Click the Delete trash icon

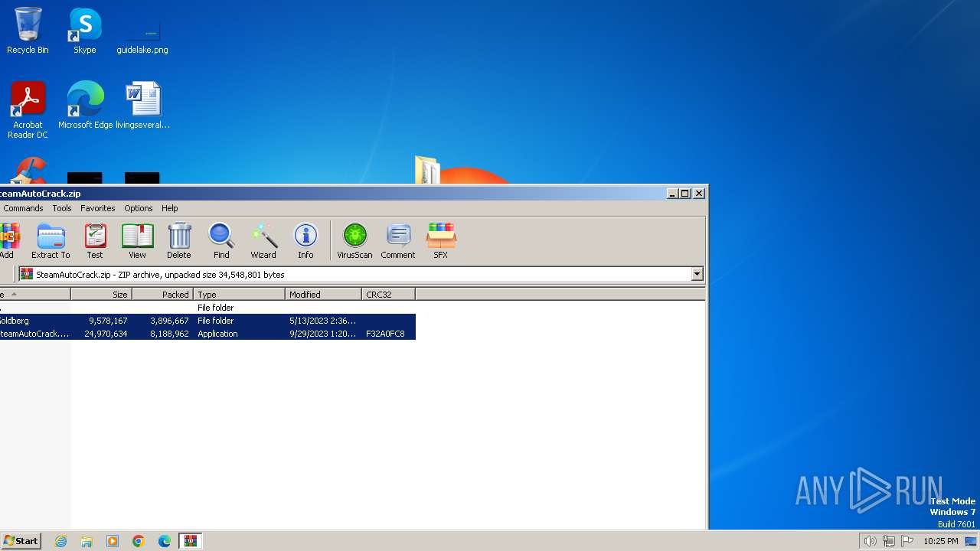point(179,241)
